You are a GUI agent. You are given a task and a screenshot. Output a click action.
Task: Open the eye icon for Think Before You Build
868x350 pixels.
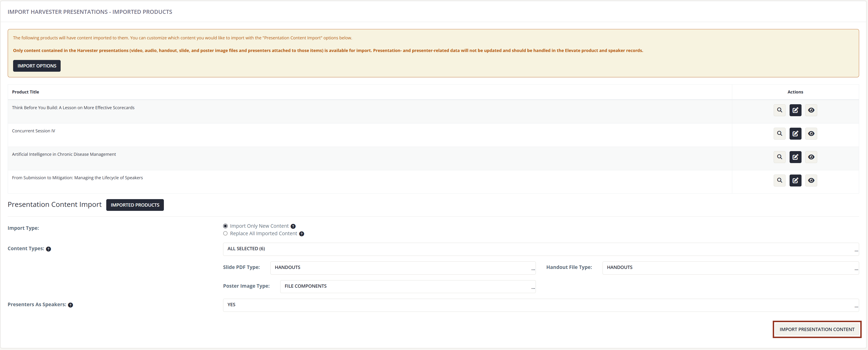point(811,110)
